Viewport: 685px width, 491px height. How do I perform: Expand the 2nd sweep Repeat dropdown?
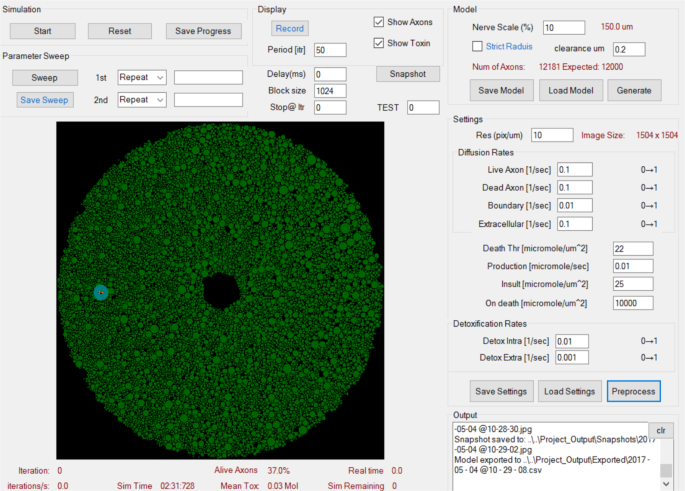point(141,99)
